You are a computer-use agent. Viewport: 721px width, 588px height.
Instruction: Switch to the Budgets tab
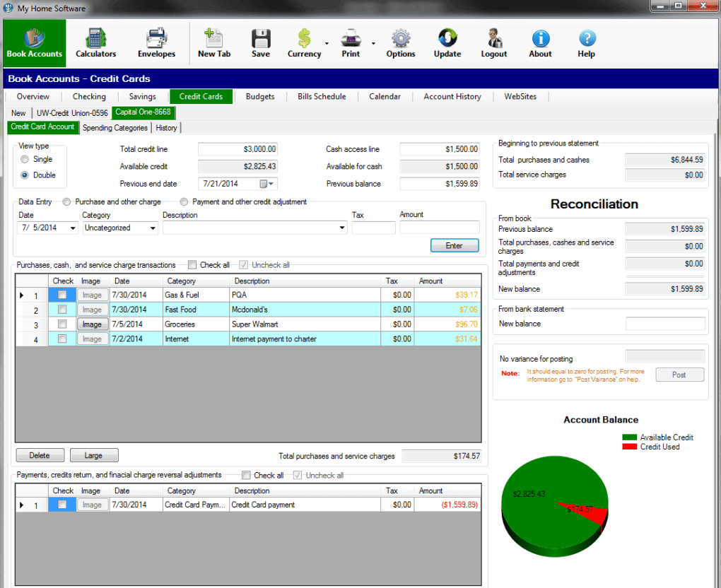point(260,97)
